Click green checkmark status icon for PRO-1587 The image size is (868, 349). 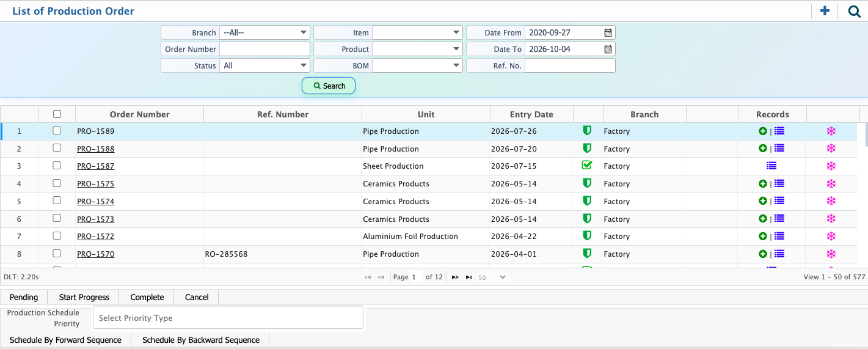pyautogui.click(x=587, y=165)
